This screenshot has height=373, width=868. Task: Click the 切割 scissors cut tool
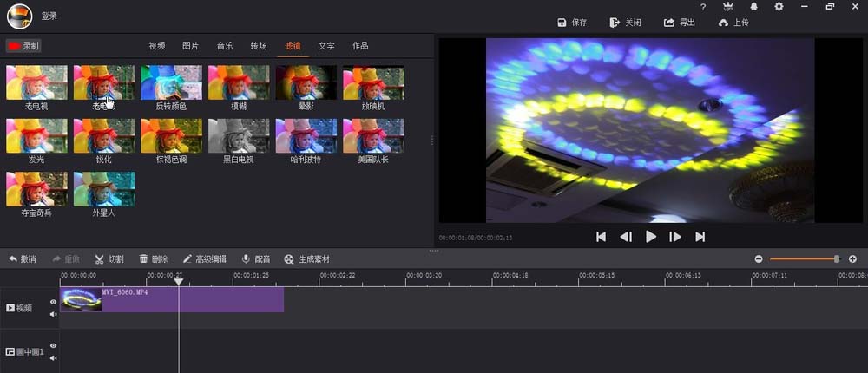[x=109, y=259]
